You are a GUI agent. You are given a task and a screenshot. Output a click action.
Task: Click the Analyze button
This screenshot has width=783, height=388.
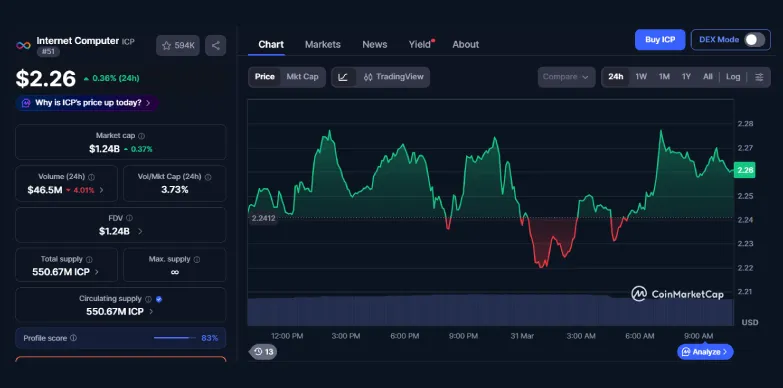[x=705, y=352]
